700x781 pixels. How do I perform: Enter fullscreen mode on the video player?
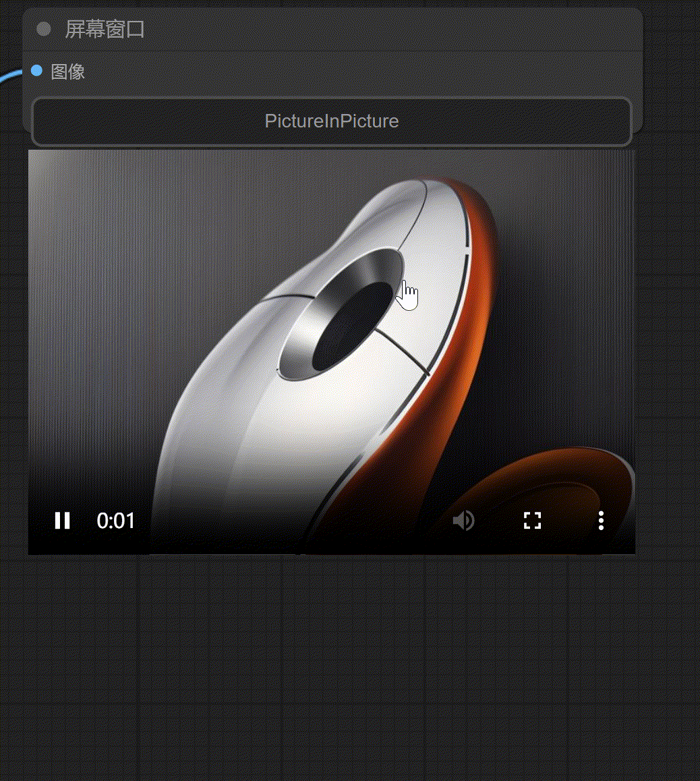point(533,521)
